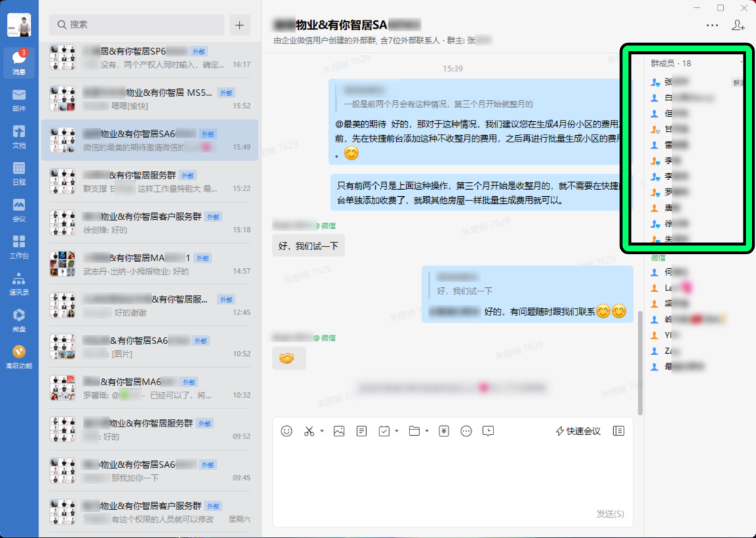This screenshot has height=538, width=756.
Task: Click the 搜索 search input field
Action: pos(136,25)
